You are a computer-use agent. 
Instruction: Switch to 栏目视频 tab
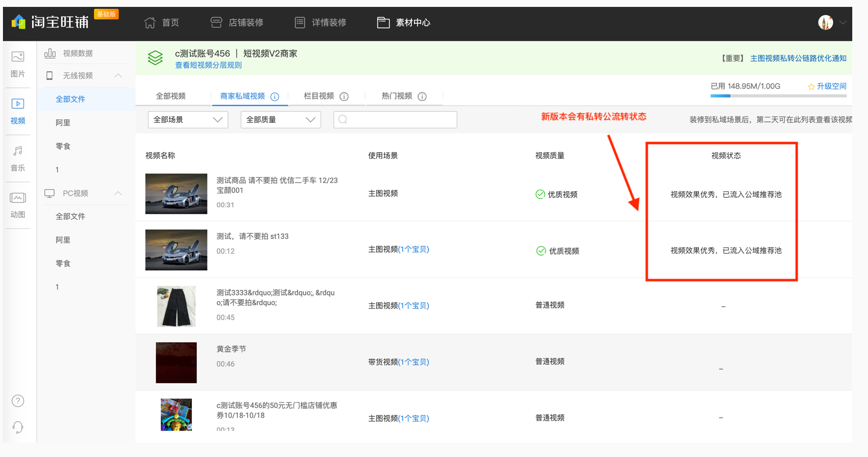click(318, 96)
